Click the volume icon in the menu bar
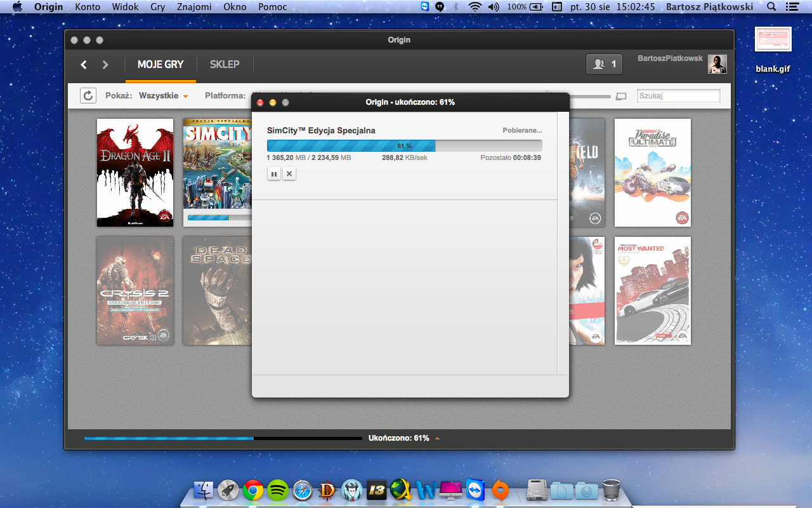 coord(494,7)
